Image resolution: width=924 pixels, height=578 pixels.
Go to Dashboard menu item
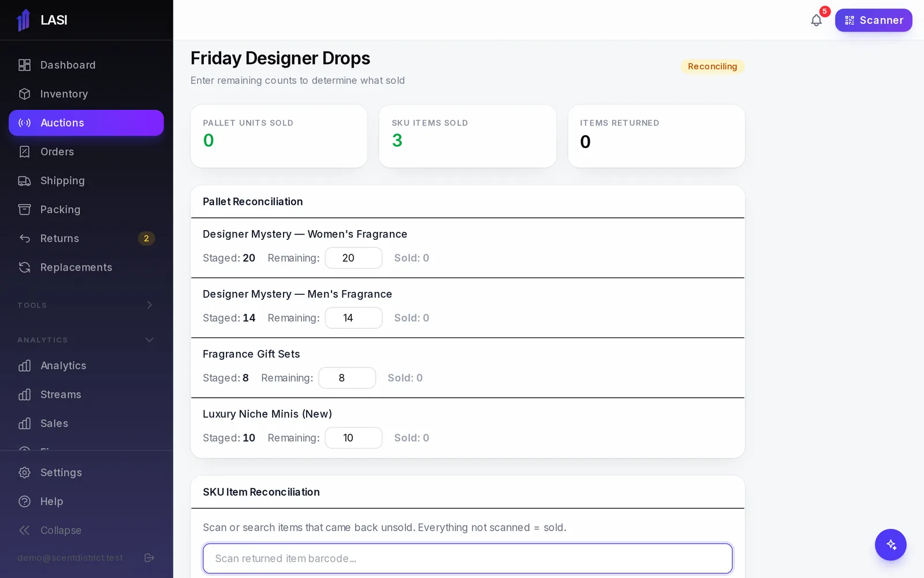point(87,65)
